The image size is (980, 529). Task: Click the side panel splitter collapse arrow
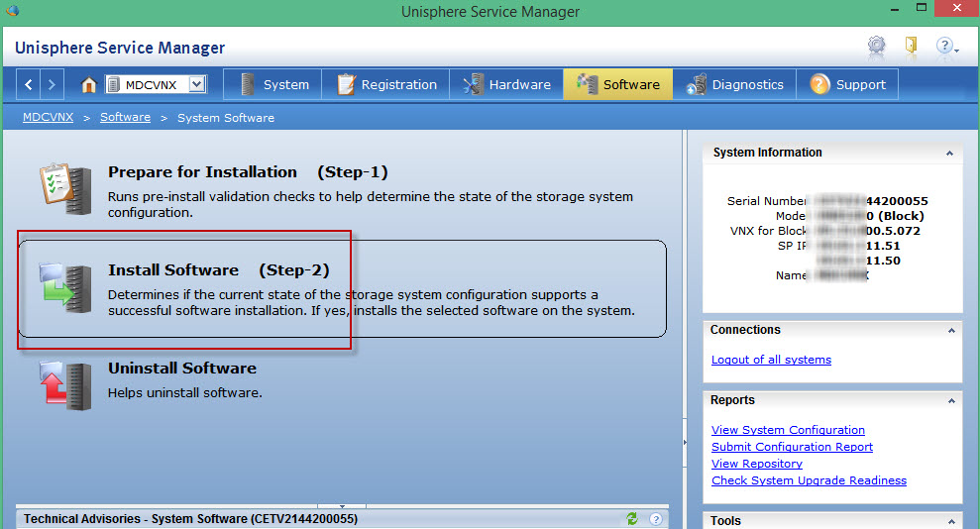point(685,442)
